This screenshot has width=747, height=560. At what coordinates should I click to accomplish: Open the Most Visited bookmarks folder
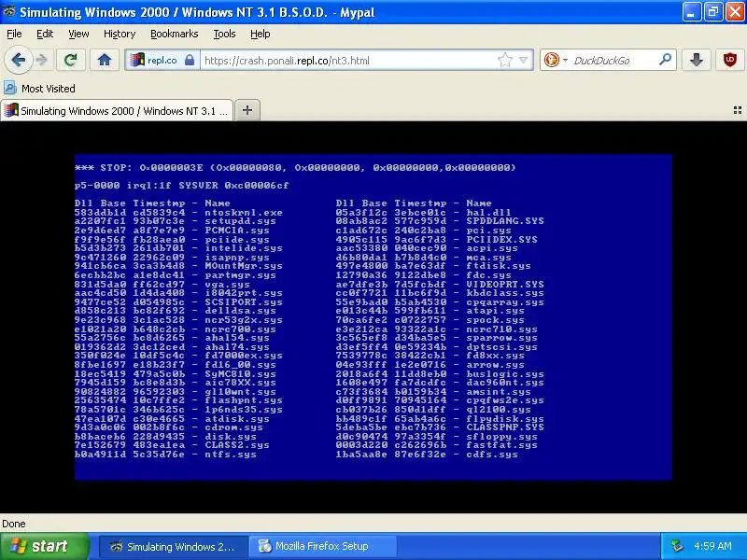coord(39,88)
